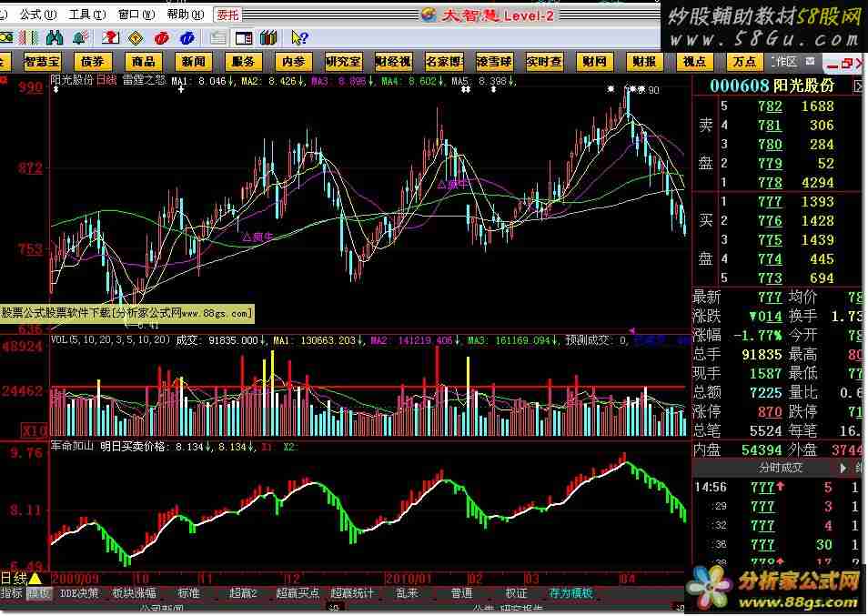Click the 名家博 button
This screenshot has width=868, height=616.
tap(444, 62)
